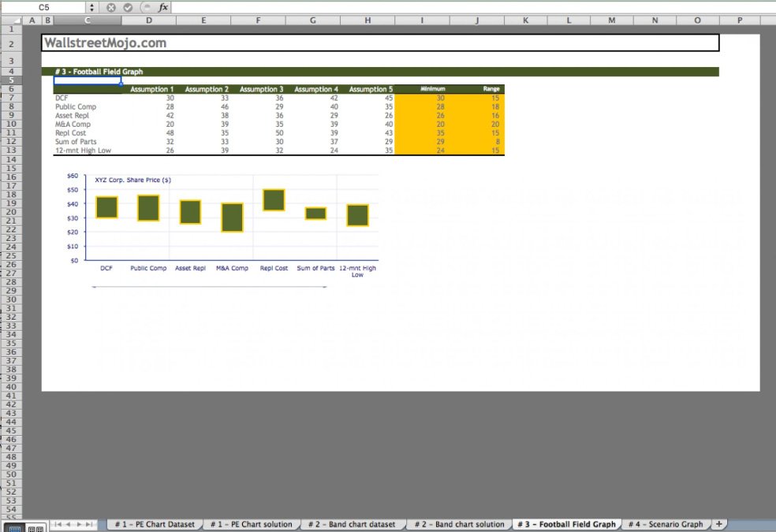Screen dimensions: 776x532
Task: Jump to last sheet tab arrow
Action: coord(91,524)
